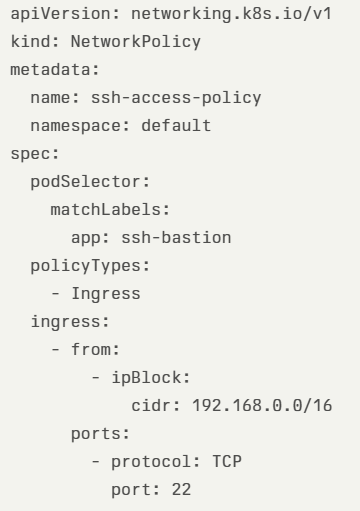Select the ssh-access-policy name value
Viewport: 360px width, 511px height.
point(176,98)
